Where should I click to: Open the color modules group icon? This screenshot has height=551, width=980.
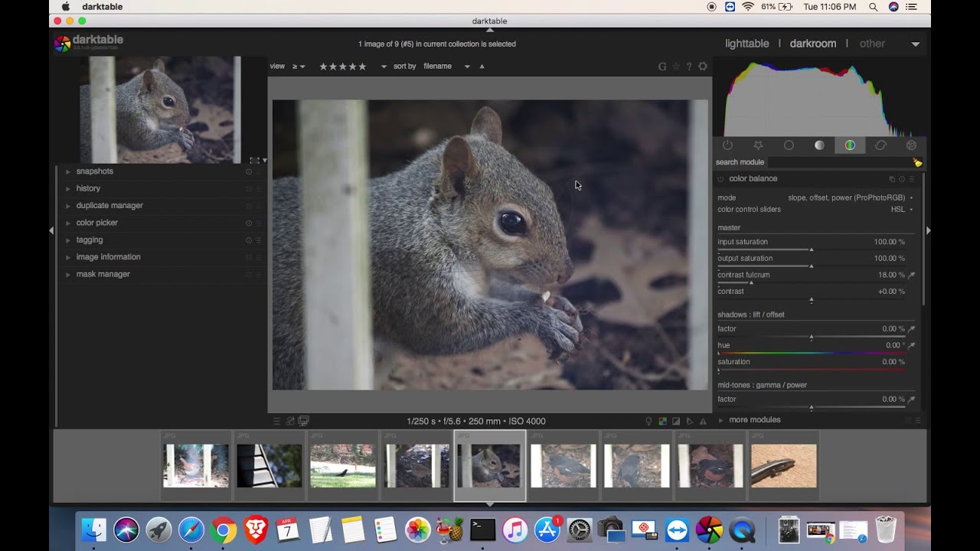click(850, 145)
